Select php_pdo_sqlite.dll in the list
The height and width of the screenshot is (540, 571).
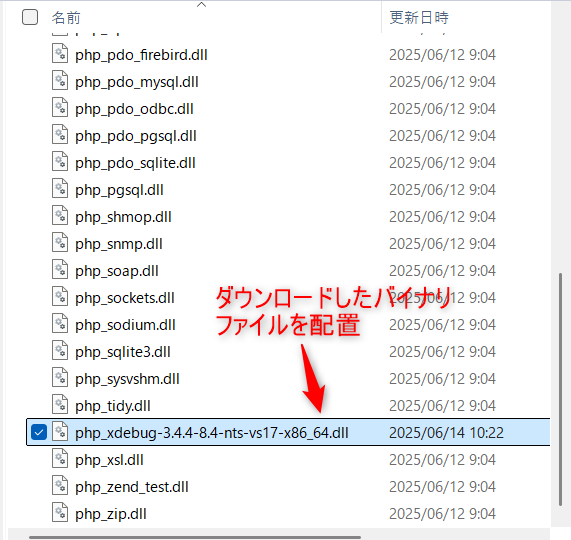point(135,163)
